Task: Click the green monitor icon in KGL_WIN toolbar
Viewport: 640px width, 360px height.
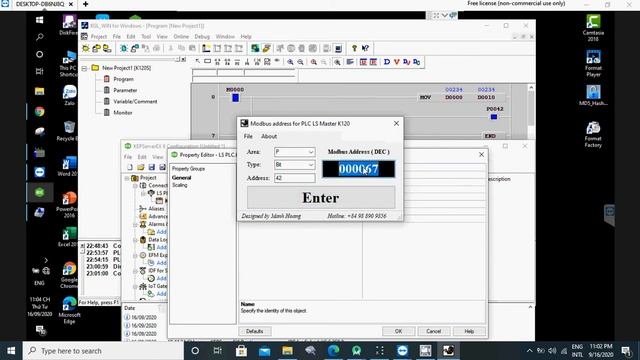Action: click(x=255, y=48)
